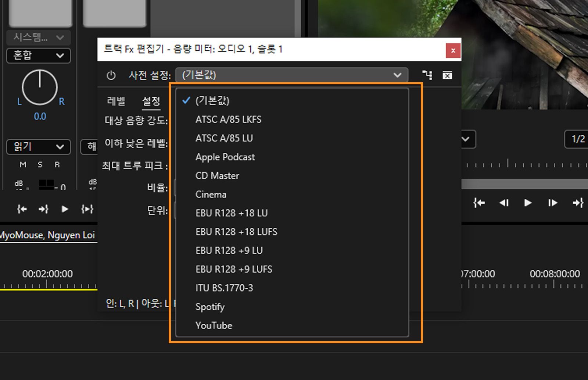Click the routing diagram icon next to preset dropdown
Viewport: 588px width, 380px height.
click(x=427, y=75)
